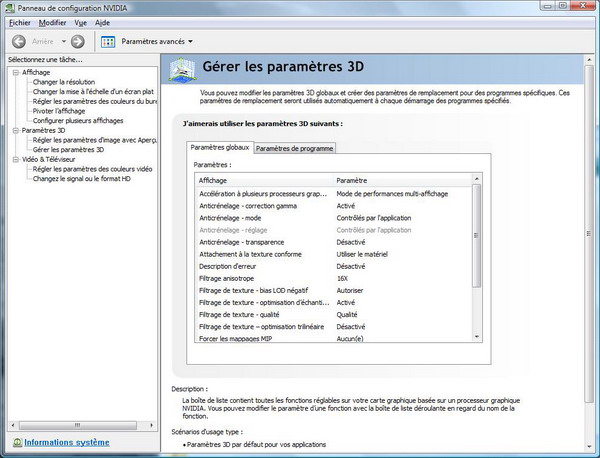This screenshot has width=600, height=458.
Task: Select Pivoter l'affichage in task tree
Action: tap(59, 111)
